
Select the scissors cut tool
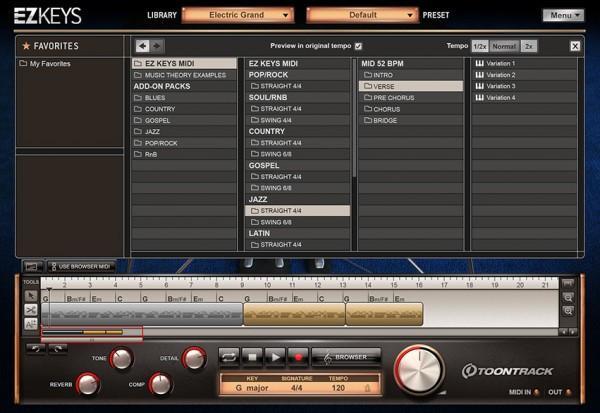(x=31, y=310)
